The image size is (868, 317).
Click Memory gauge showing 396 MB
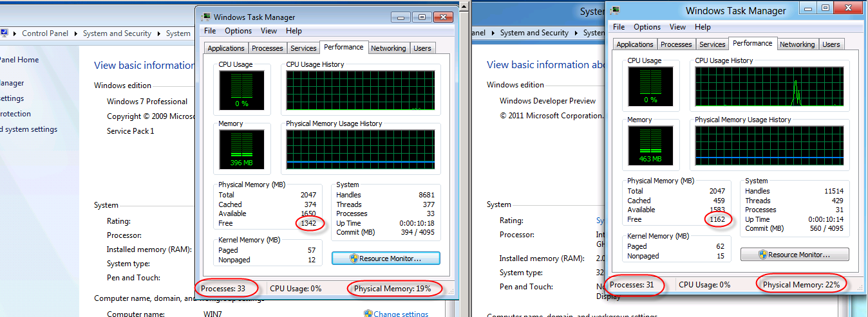(x=241, y=149)
